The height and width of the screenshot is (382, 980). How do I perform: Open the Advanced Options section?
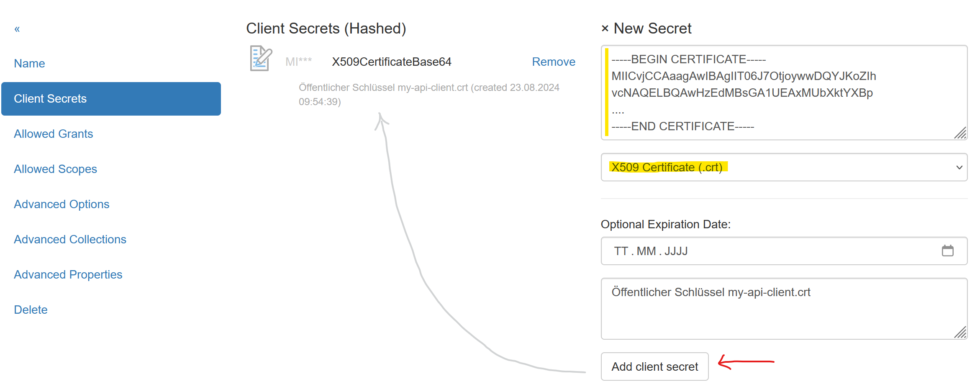point(62,204)
